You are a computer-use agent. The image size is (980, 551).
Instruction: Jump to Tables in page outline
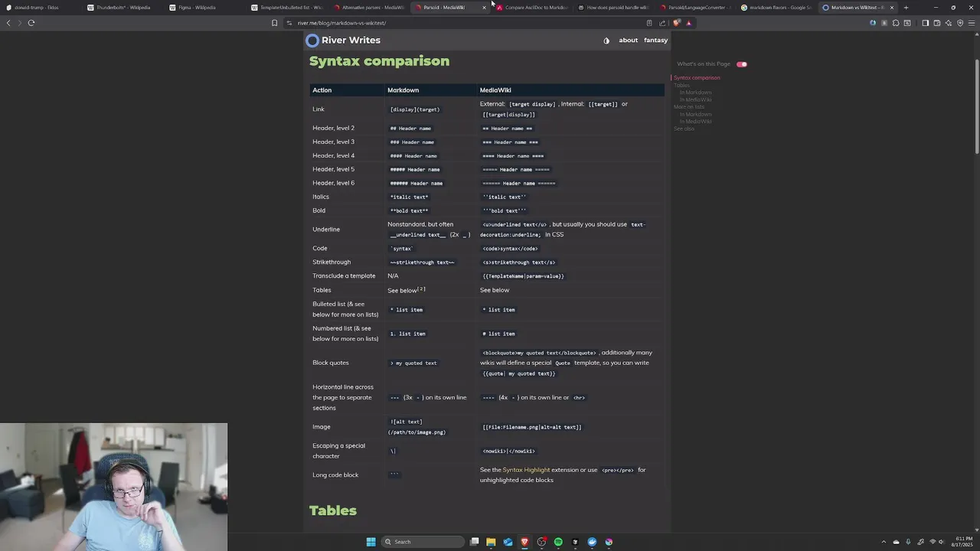[x=681, y=85]
